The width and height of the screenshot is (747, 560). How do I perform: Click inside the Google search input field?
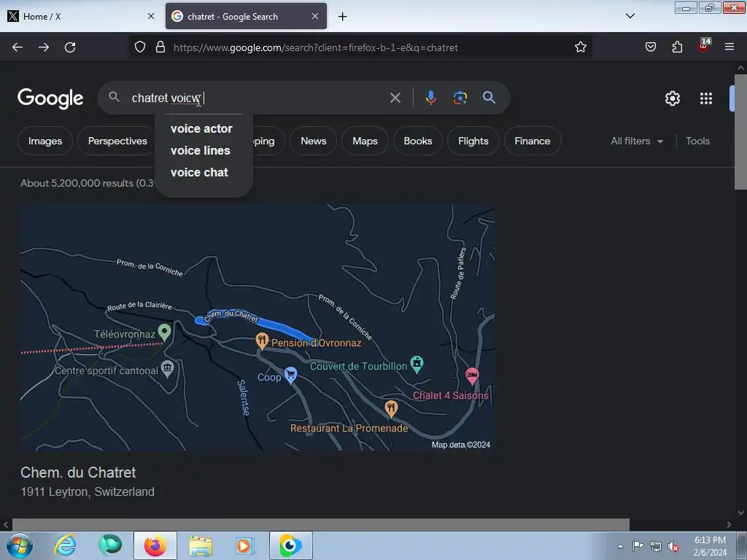point(258,98)
